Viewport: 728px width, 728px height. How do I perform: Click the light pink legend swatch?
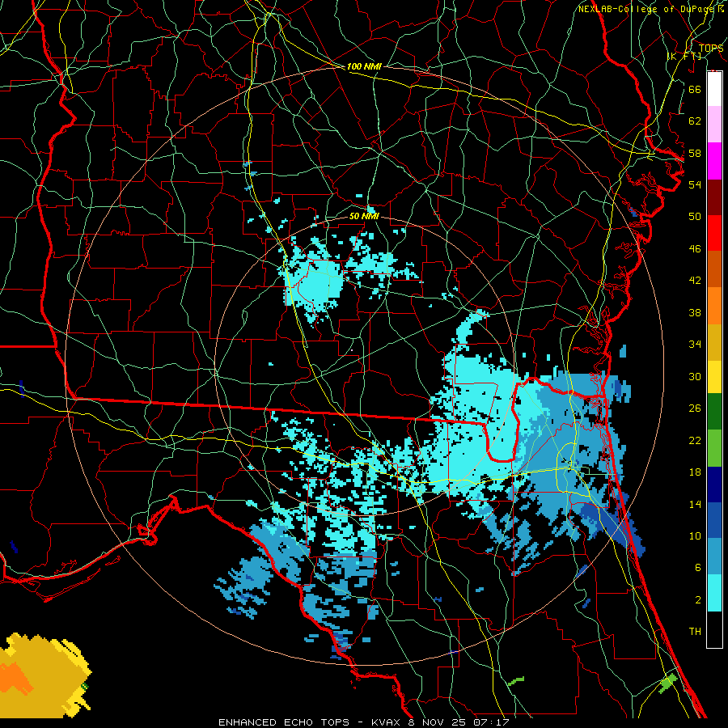[714, 125]
